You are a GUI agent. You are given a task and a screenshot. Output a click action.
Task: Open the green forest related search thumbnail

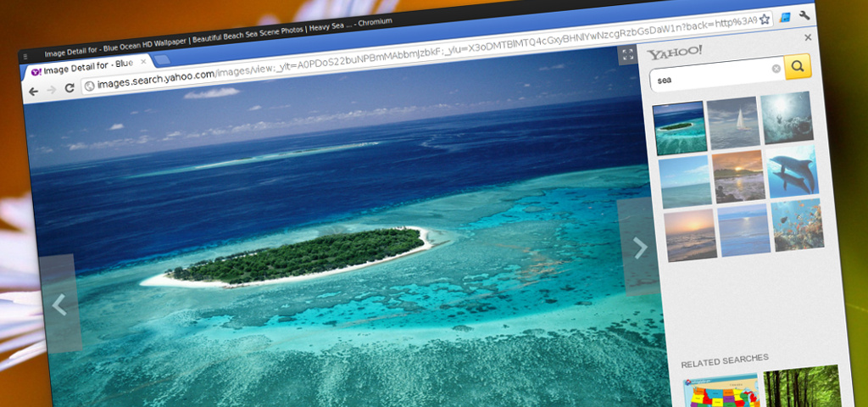click(803, 386)
